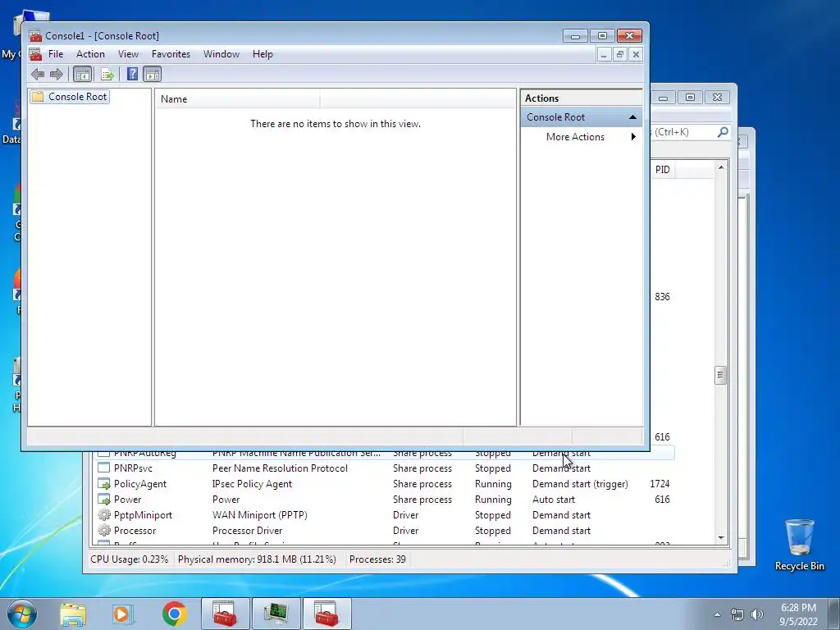
Task: Open the Action menu
Action: point(90,54)
